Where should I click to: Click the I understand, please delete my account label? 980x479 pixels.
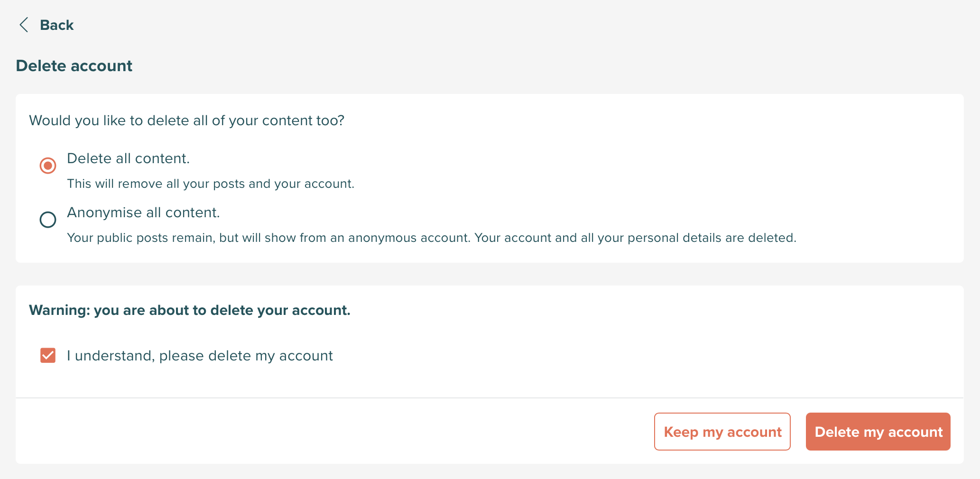pyautogui.click(x=200, y=355)
